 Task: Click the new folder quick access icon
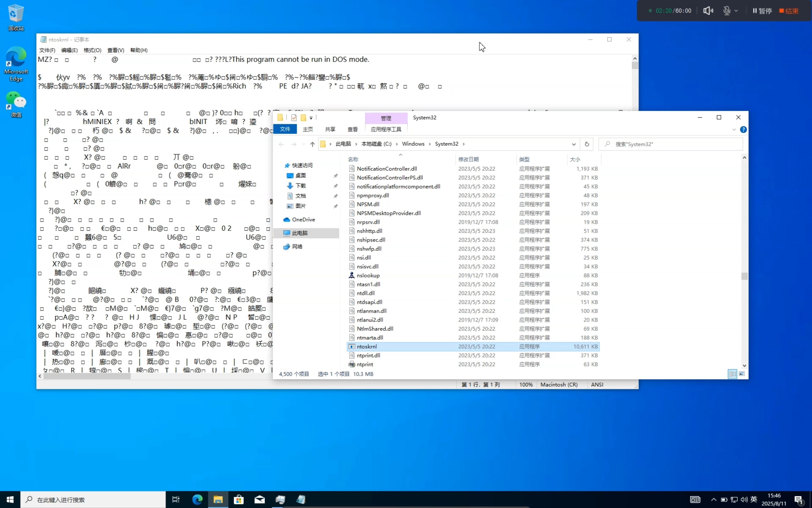pos(303,118)
